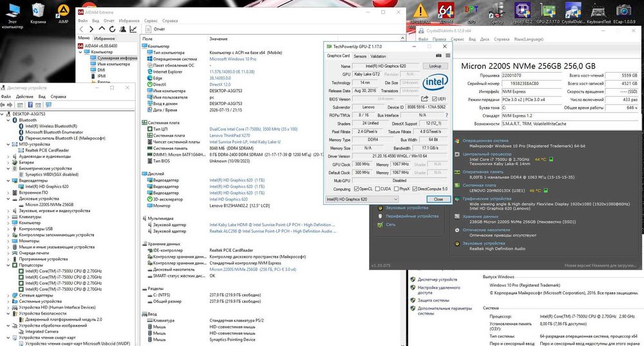Image resolution: width=644 pixels, height=346 pixels.
Task: Expand Сетевые адаптеры node in Device Manager
Action: 8,295
